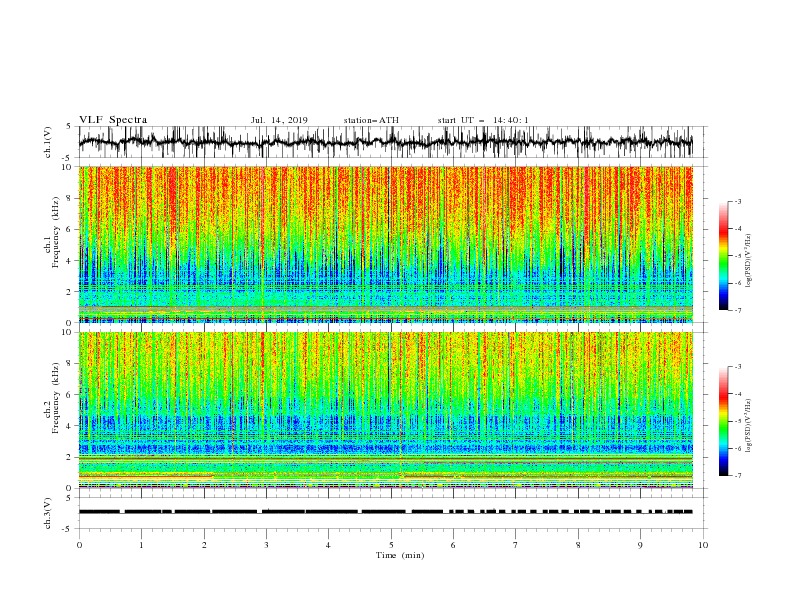Click the 'start UT = 14:40:1' text

[x=483, y=120]
